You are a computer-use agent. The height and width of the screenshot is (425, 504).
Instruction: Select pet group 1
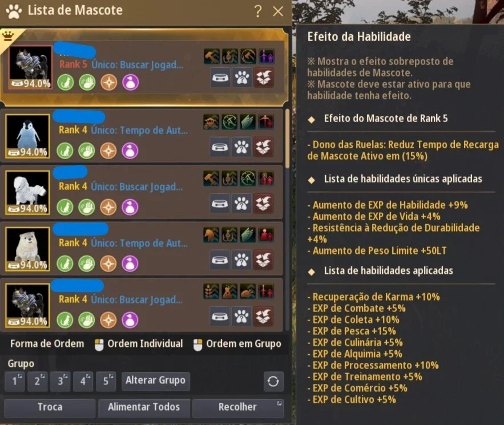[15, 381]
